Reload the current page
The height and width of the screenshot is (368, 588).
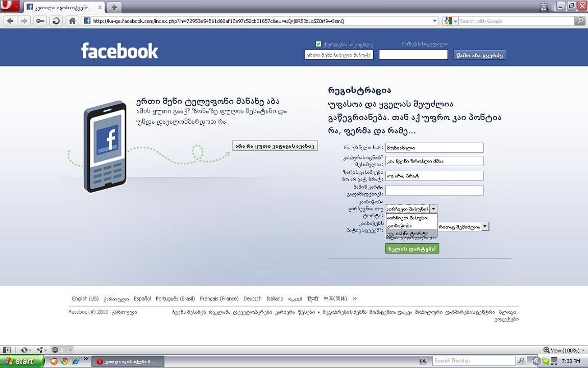[56, 21]
